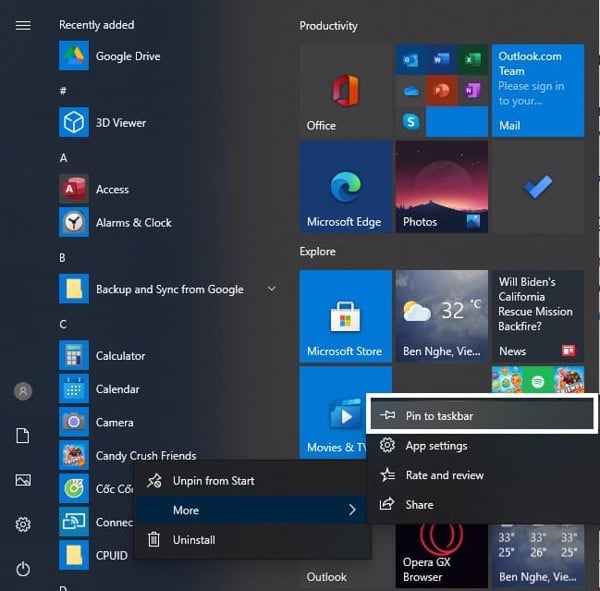
Task: Open the Opera GX Browser tile
Action: [442, 556]
